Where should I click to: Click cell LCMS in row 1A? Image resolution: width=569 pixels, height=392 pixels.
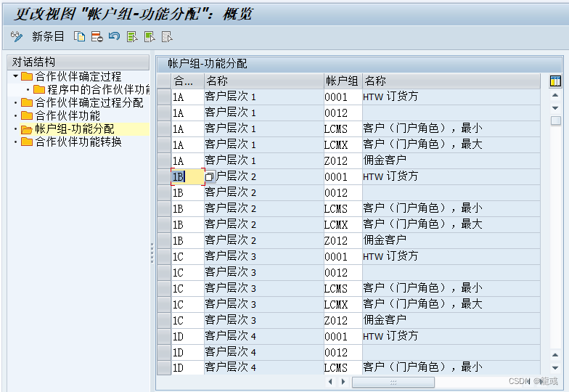pos(343,129)
